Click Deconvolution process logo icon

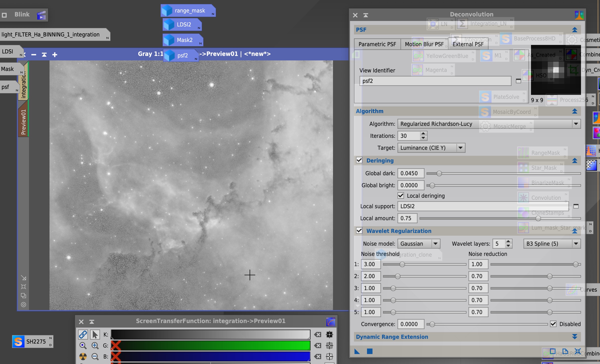click(x=579, y=15)
